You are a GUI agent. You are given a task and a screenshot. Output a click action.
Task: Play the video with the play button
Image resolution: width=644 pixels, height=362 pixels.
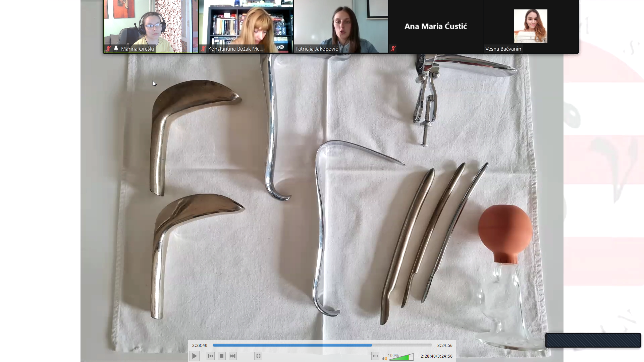(x=195, y=356)
